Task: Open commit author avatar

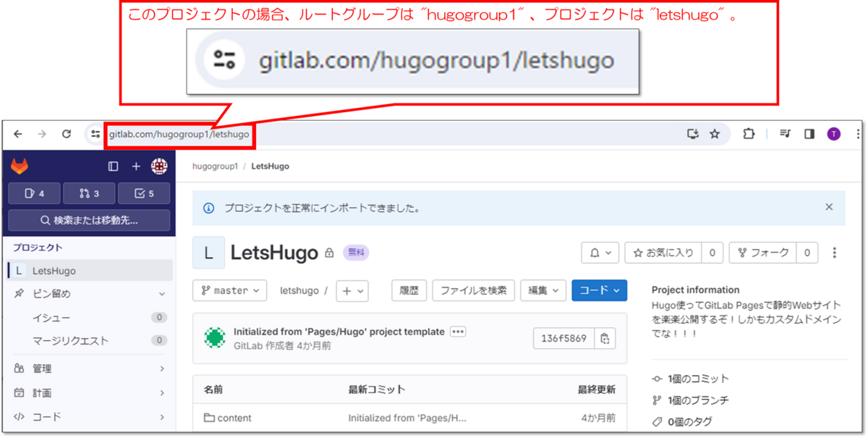Action: click(214, 338)
